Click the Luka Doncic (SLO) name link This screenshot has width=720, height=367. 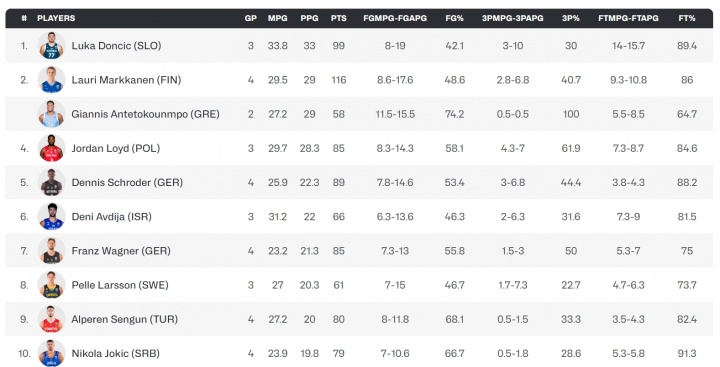(116, 46)
